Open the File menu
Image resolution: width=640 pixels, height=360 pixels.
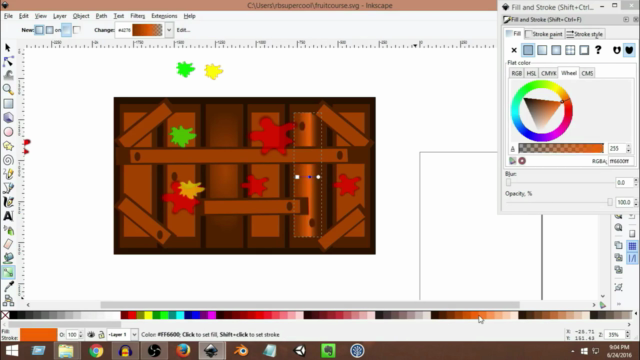pos(8,16)
